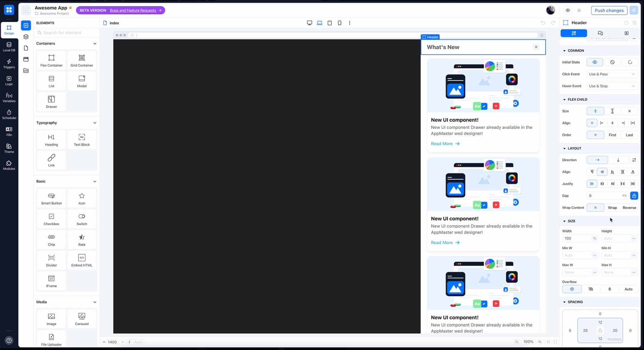Select the Heading element
Image resolution: width=644 pixels, height=350 pixels.
[x=51, y=140]
